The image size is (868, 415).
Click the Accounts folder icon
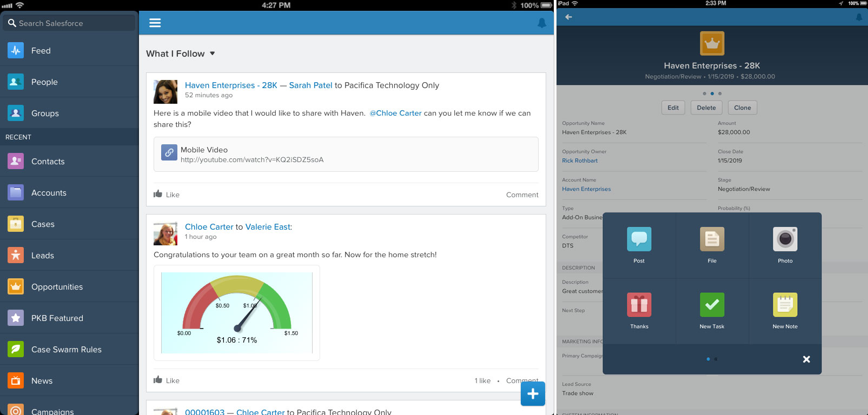pyautogui.click(x=16, y=193)
